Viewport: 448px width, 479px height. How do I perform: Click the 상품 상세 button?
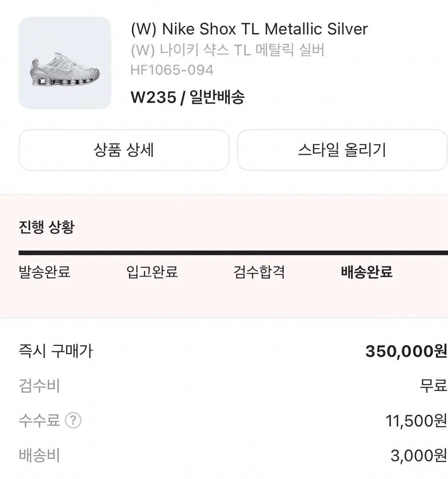(x=124, y=150)
